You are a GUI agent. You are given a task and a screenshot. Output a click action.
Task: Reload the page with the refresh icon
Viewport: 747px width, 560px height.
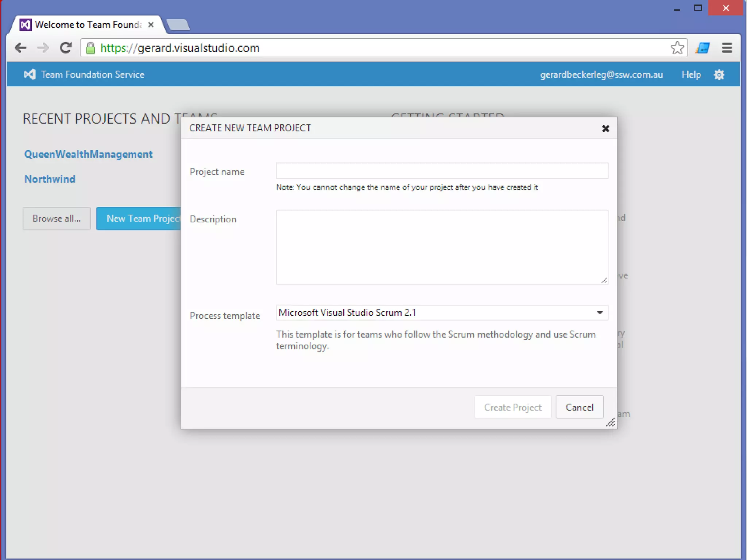pos(66,48)
